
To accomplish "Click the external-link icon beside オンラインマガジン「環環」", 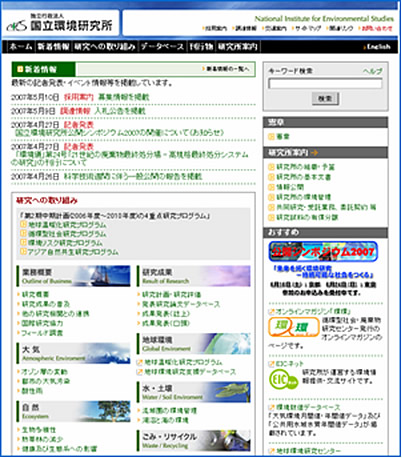I will 271,312.
